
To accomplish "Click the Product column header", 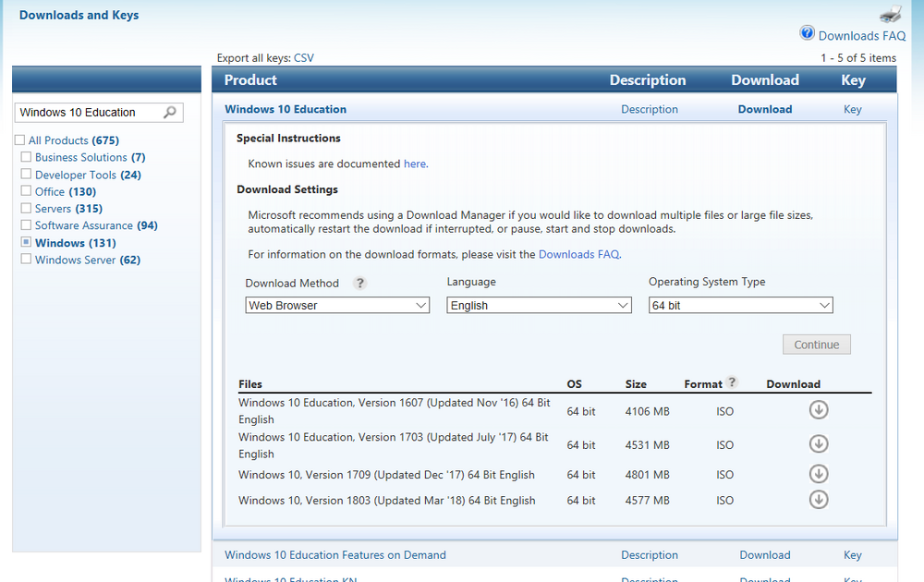I will 250,80.
